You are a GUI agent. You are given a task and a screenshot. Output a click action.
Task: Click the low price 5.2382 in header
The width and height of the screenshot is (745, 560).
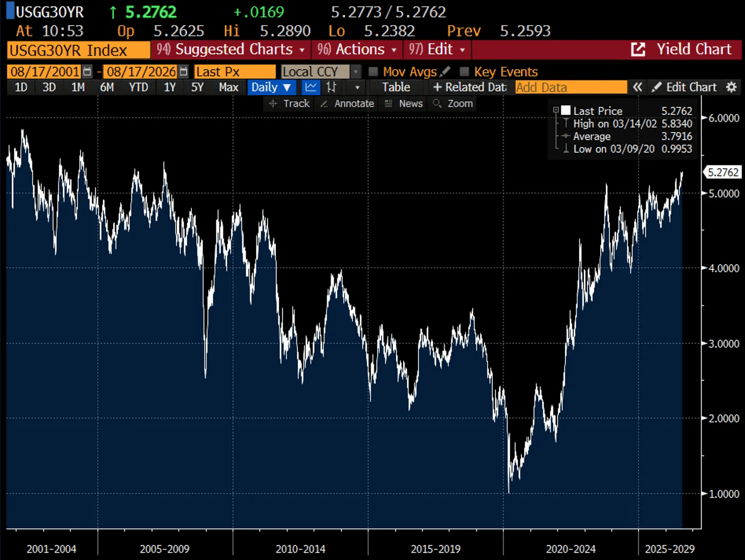tap(389, 31)
